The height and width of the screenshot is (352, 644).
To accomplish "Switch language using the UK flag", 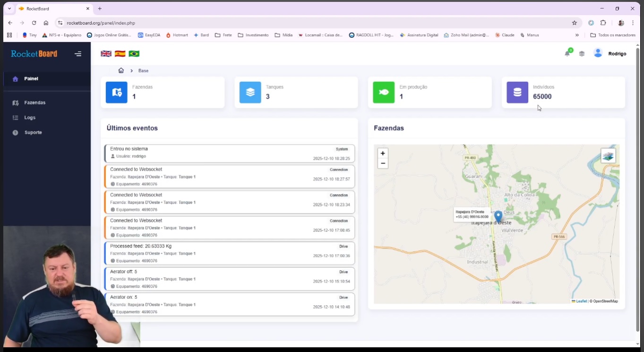I will tap(106, 54).
